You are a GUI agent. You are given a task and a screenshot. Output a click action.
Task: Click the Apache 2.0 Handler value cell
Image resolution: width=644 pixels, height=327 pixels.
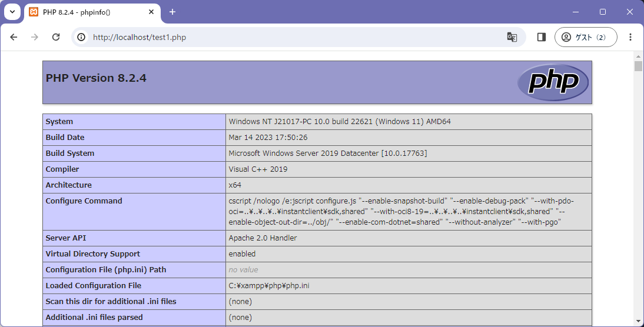(x=263, y=238)
